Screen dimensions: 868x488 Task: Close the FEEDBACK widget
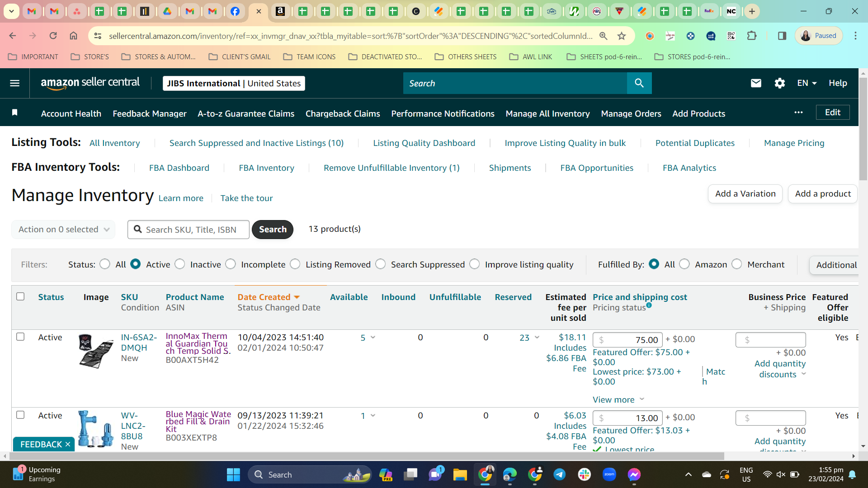(x=68, y=444)
